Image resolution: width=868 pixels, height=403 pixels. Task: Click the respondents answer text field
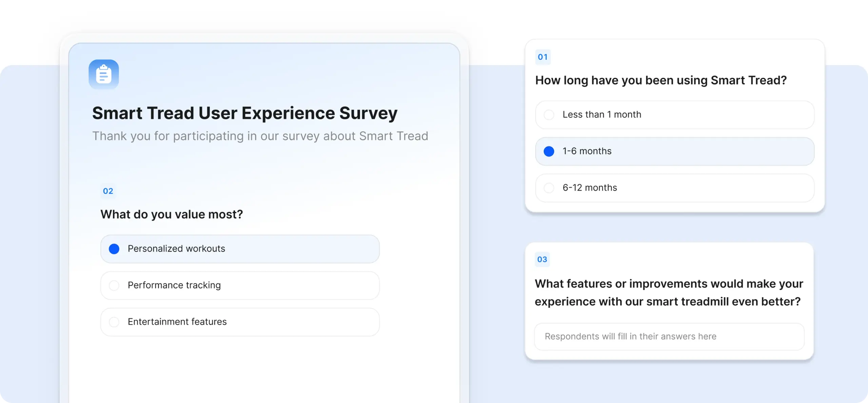669,336
